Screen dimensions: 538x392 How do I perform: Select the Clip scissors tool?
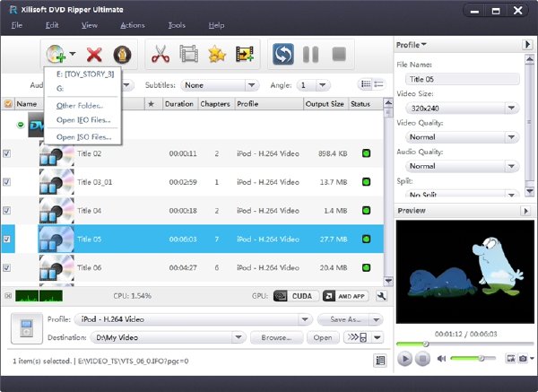click(x=161, y=54)
